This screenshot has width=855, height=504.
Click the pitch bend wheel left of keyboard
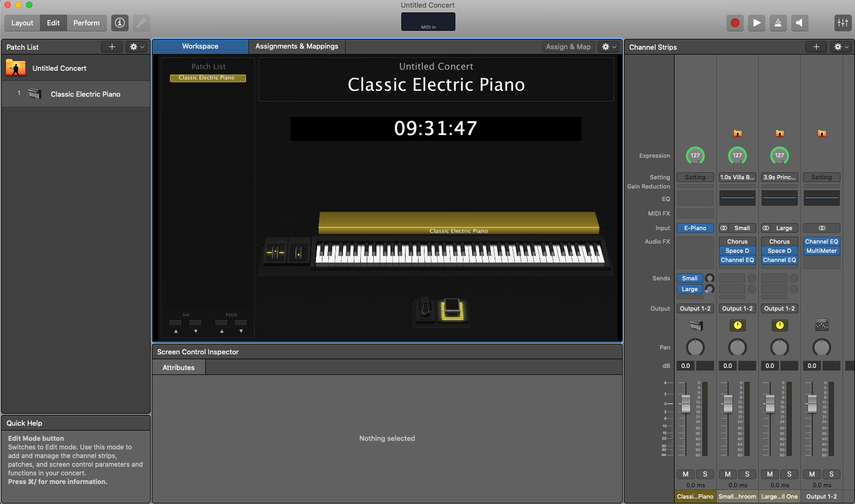pos(275,252)
